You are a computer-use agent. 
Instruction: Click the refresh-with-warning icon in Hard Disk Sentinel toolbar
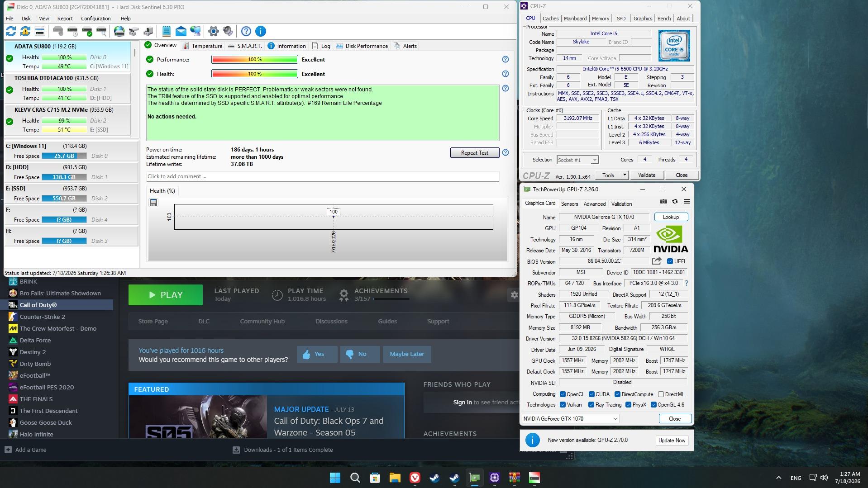(x=25, y=31)
